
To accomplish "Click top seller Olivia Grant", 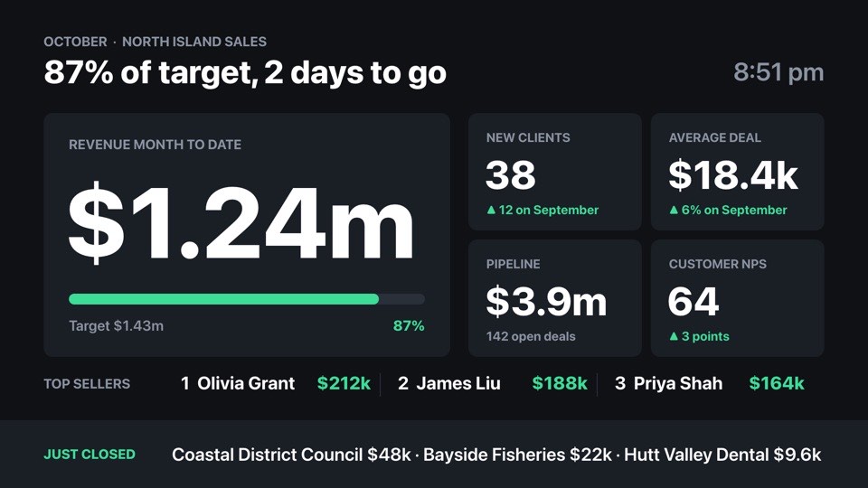I will [x=246, y=383].
